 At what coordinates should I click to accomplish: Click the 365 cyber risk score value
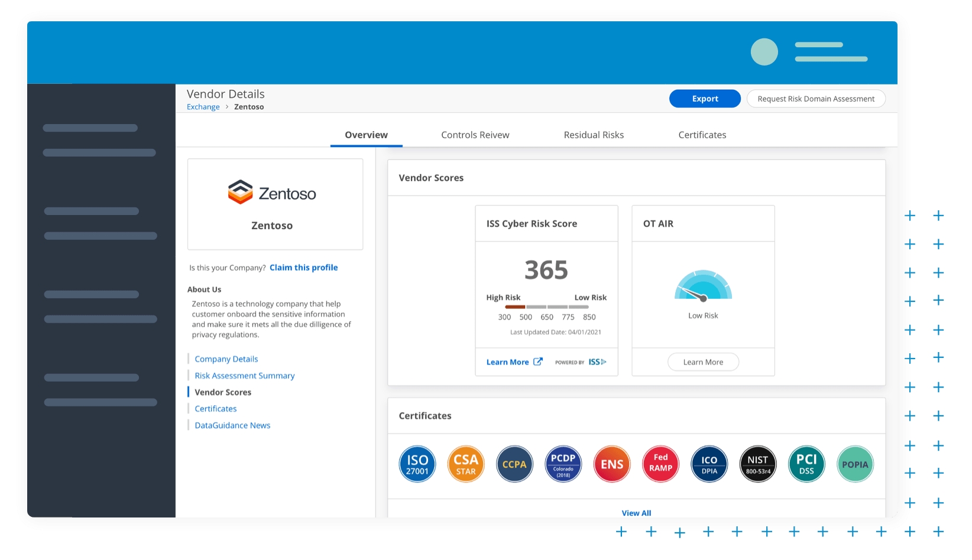[x=546, y=270]
